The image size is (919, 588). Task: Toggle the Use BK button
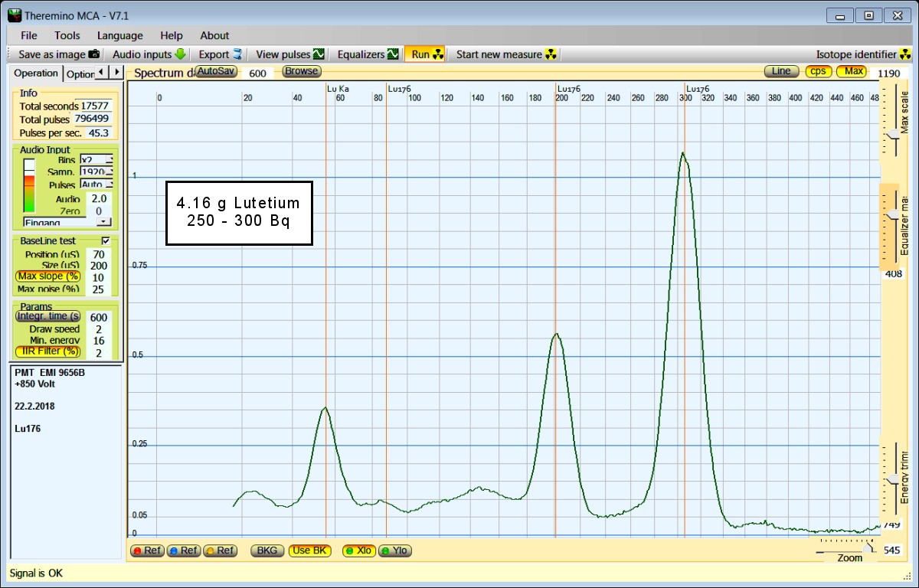(309, 550)
